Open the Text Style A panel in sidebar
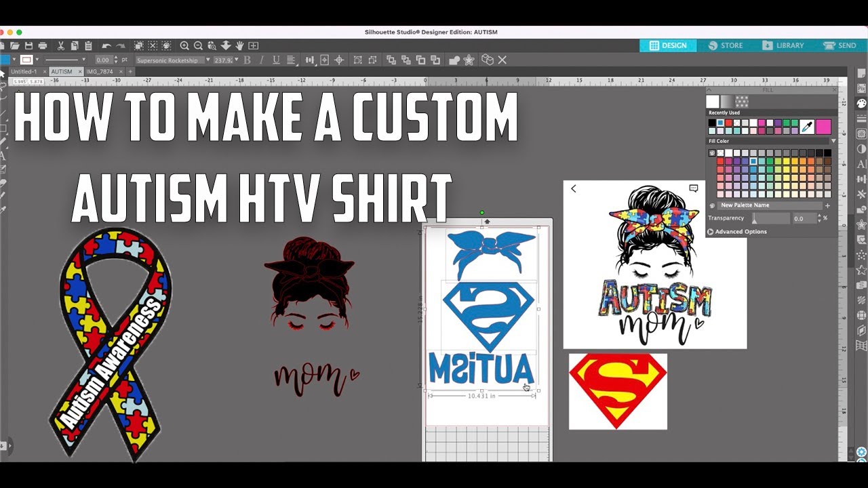868x488 pixels. tap(861, 164)
